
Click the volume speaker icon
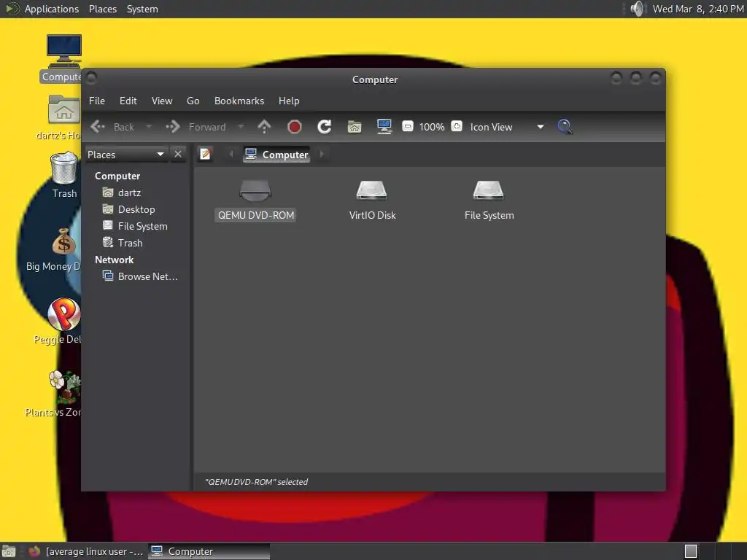(637, 9)
